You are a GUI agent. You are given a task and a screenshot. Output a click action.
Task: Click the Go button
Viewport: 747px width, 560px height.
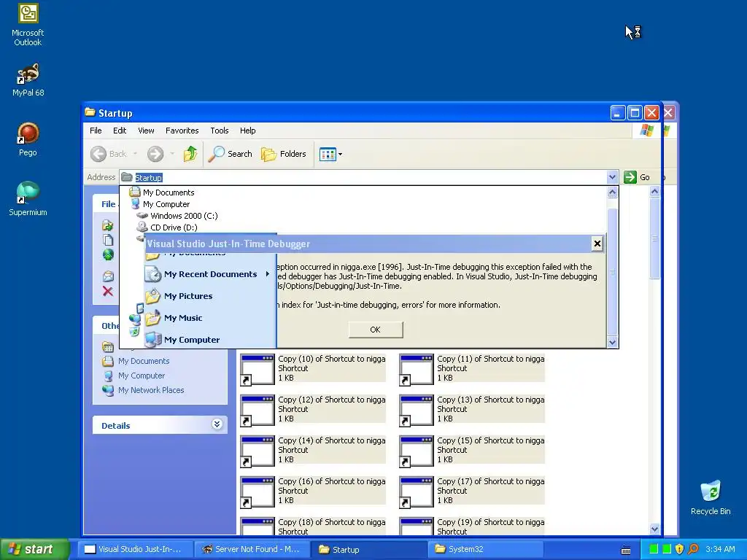(x=637, y=177)
